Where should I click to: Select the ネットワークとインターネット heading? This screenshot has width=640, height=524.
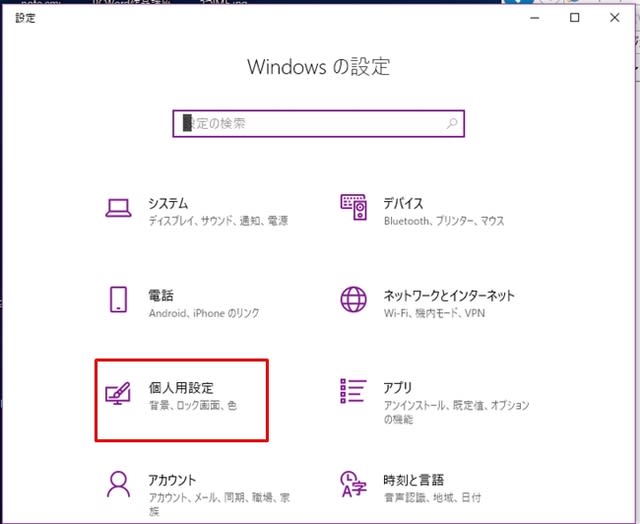(x=449, y=295)
